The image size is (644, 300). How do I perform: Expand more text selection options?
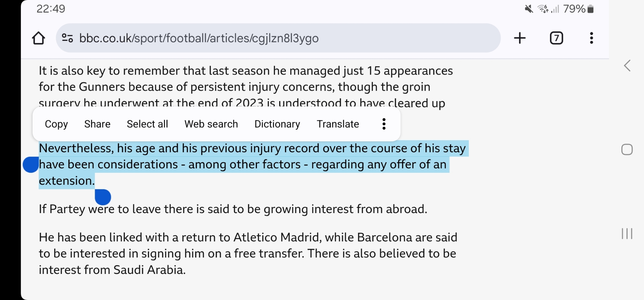384,124
